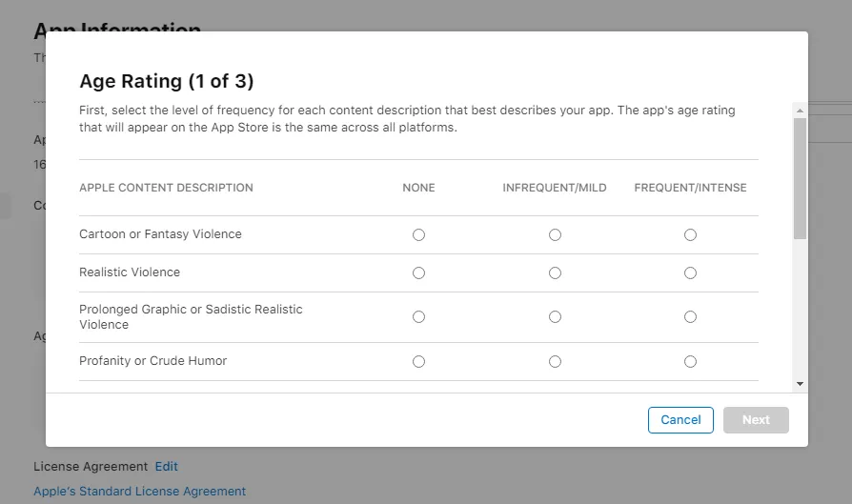Select None for Profanity or Crude Humor
This screenshot has width=852, height=504.
click(x=418, y=361)
